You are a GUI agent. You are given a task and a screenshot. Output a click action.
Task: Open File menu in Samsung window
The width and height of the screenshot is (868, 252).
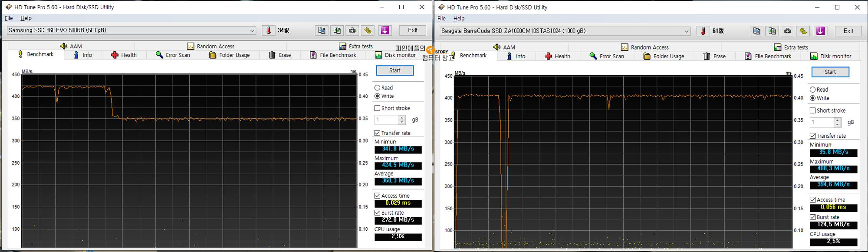click(x=9, y=18)
